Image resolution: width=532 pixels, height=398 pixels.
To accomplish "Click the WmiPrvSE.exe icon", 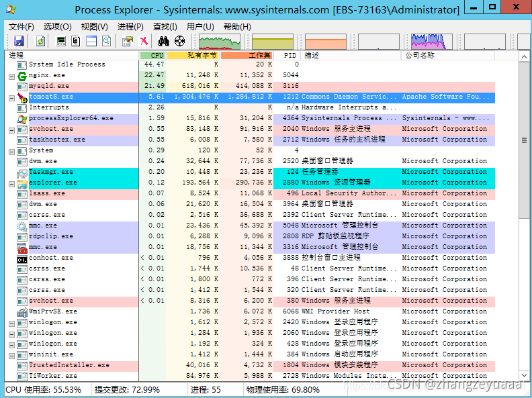I will pyautogui.click(x=22, y=313).
